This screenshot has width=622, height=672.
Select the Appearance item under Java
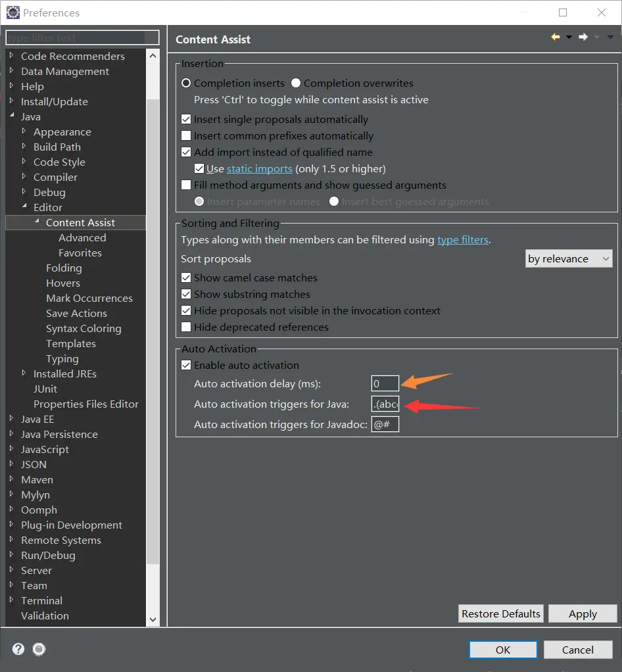[62, 132]
